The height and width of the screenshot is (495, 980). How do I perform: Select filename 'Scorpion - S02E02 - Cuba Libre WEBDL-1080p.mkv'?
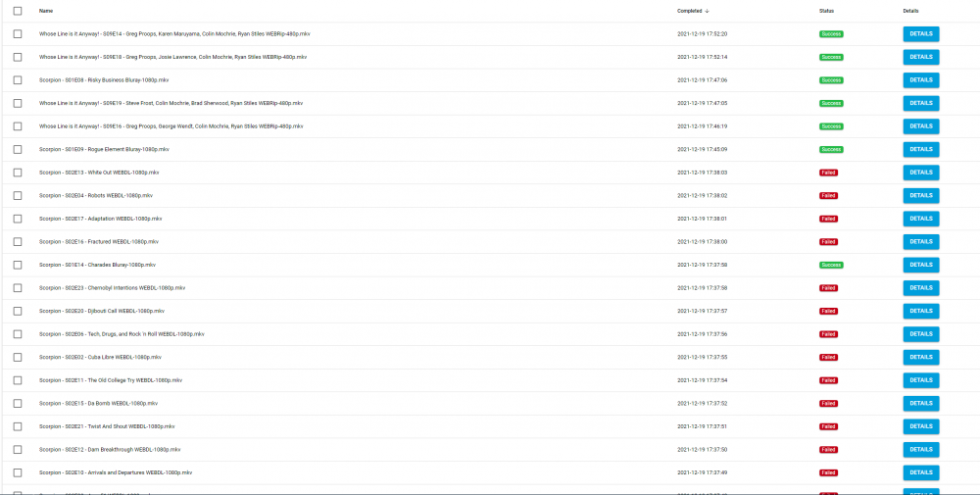(100, 358)
